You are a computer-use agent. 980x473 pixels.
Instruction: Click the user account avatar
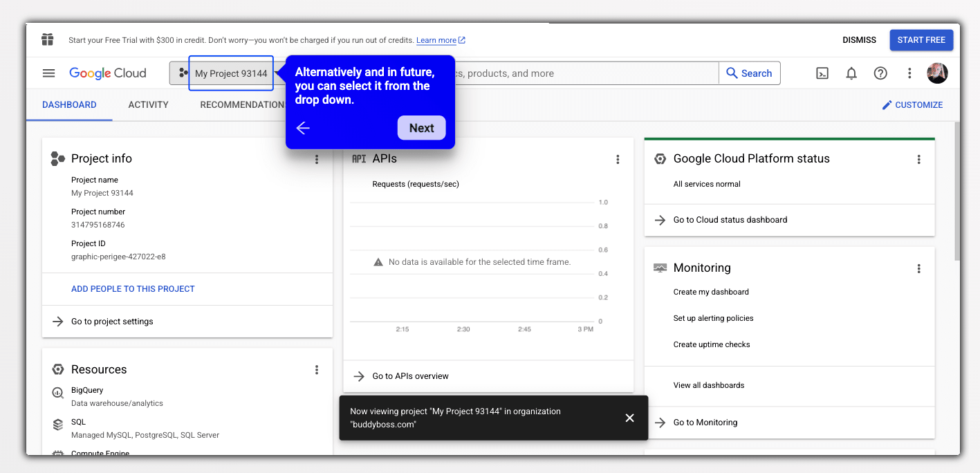pos(937,73)
